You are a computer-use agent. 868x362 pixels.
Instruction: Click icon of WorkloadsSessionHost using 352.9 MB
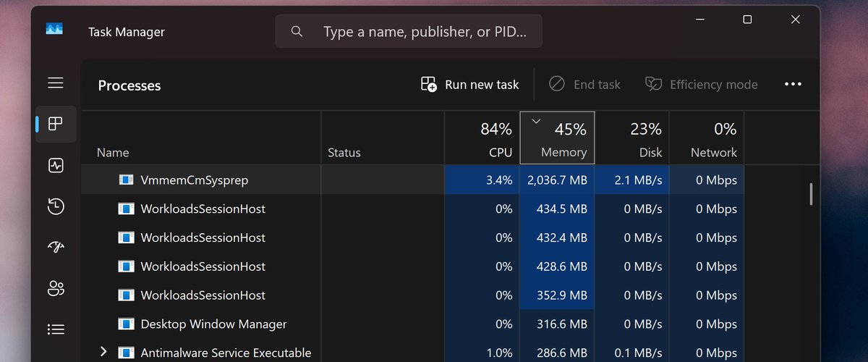pos(126,295)
